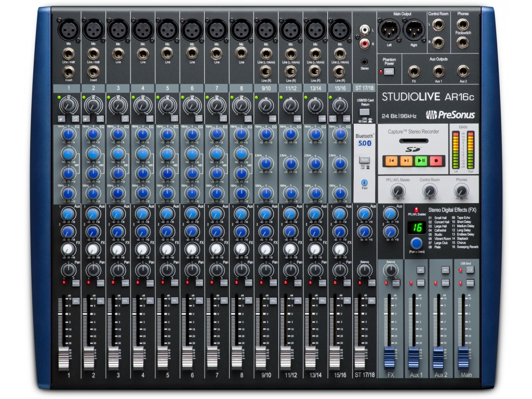This screenshot has width=532, height=399.
Task: Enable Low Cut on channel 1
Action: [75, 118]
